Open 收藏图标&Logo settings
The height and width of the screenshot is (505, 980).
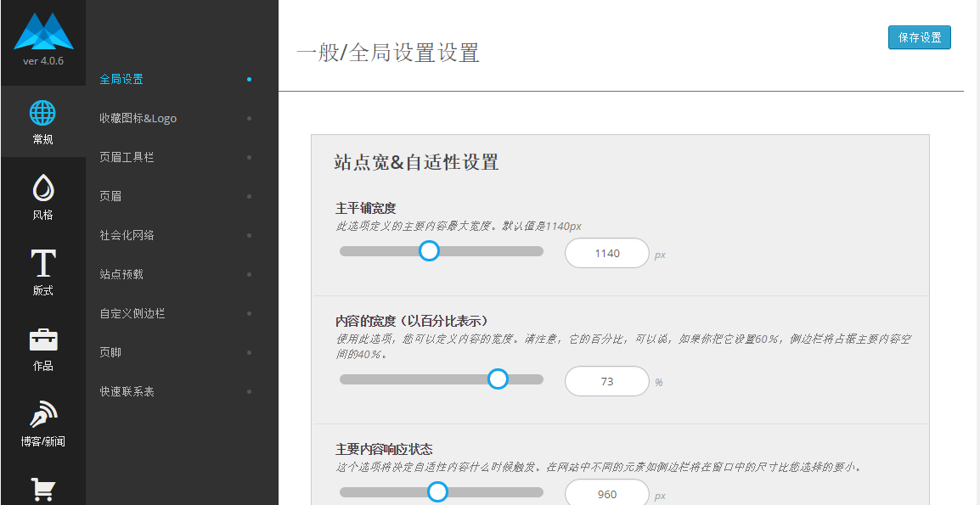[138, 118]
